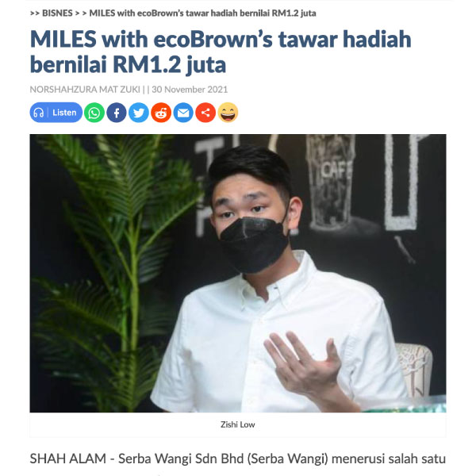Send the article by email icon
Viewport: 476px width, 476px height.
pos(183,113)
